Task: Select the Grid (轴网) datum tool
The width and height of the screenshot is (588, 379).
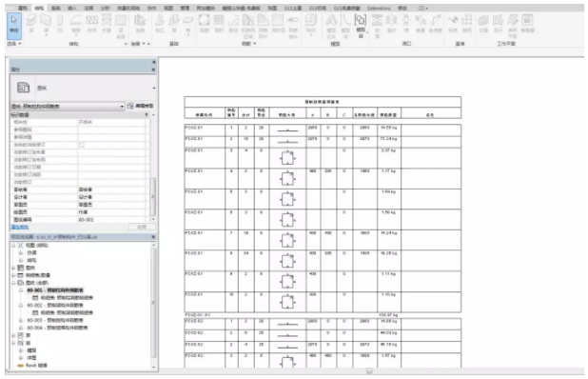Action: click(x=467, y=24)
